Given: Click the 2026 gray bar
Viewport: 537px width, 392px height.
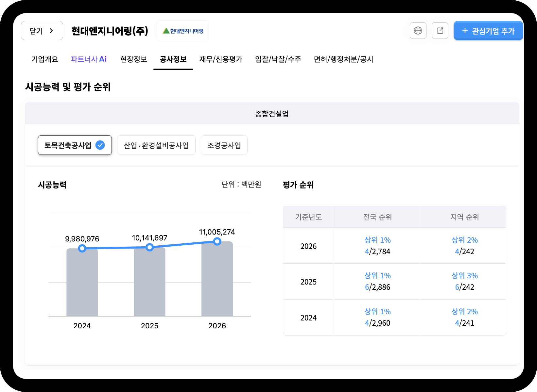Looking at the screenshot, I should click(217, 279).
